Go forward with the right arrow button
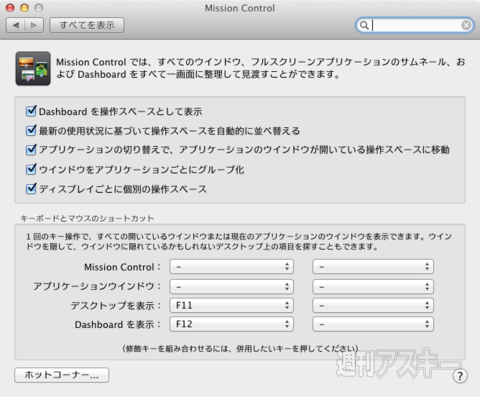This screenshot has width=480, height=397. [x=34, y=25]
